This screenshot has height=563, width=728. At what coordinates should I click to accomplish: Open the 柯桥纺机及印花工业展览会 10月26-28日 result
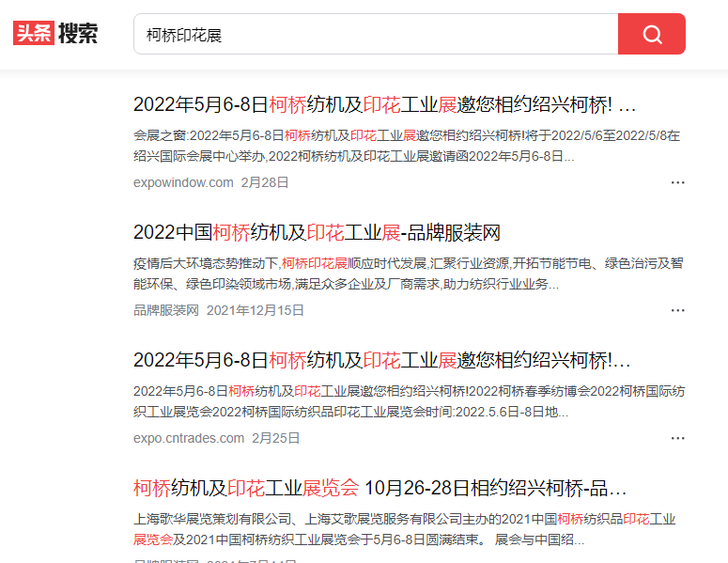[x=379, y=488]
